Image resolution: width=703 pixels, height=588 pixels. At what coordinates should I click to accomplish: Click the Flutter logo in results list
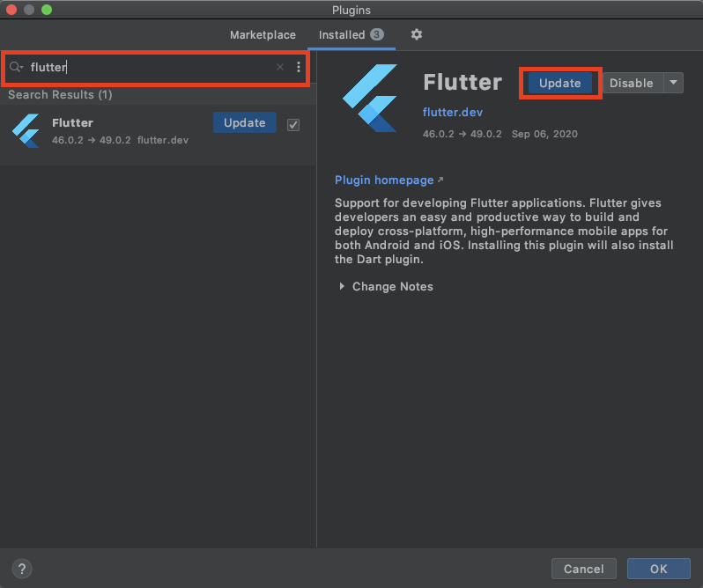[26, 131]
